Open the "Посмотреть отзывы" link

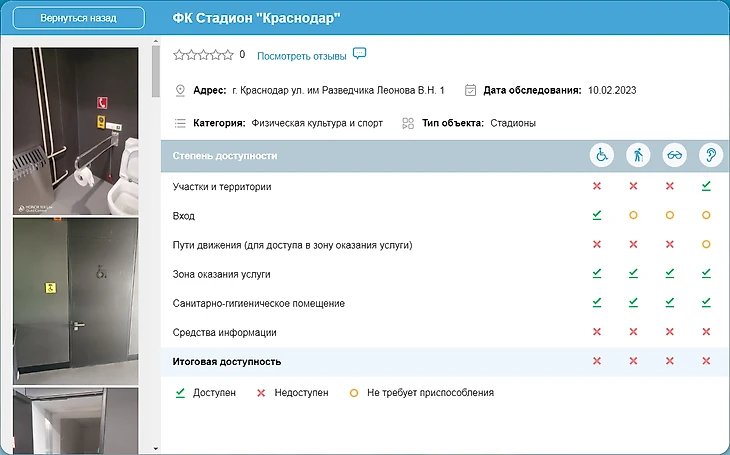pyautogui.click(x=301, y=55)
